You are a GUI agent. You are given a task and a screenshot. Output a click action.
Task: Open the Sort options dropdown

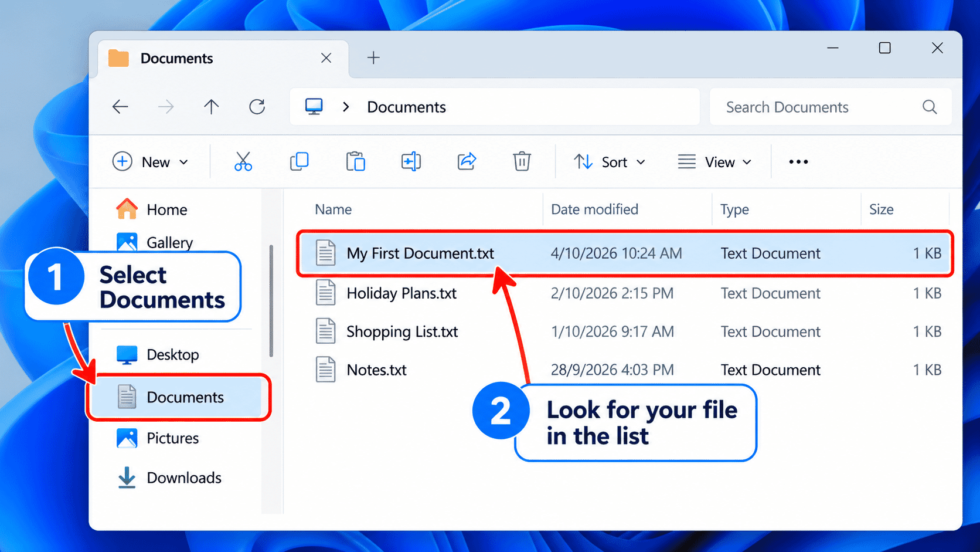click(x=610, y=162)
